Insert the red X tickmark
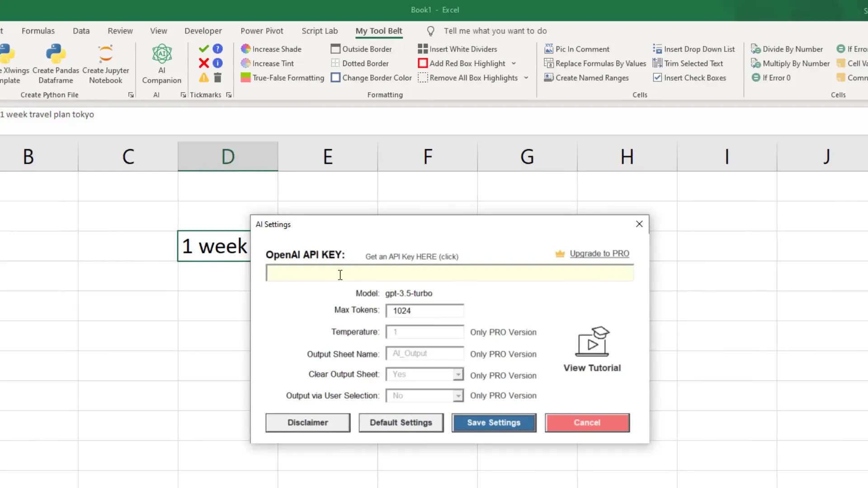This screenshot has width=868, height=488. click(x=204, y=63)
